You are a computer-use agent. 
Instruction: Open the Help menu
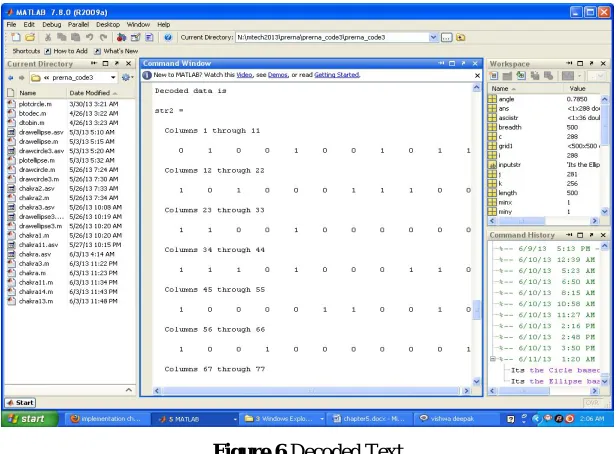click(x=164, y=24)
